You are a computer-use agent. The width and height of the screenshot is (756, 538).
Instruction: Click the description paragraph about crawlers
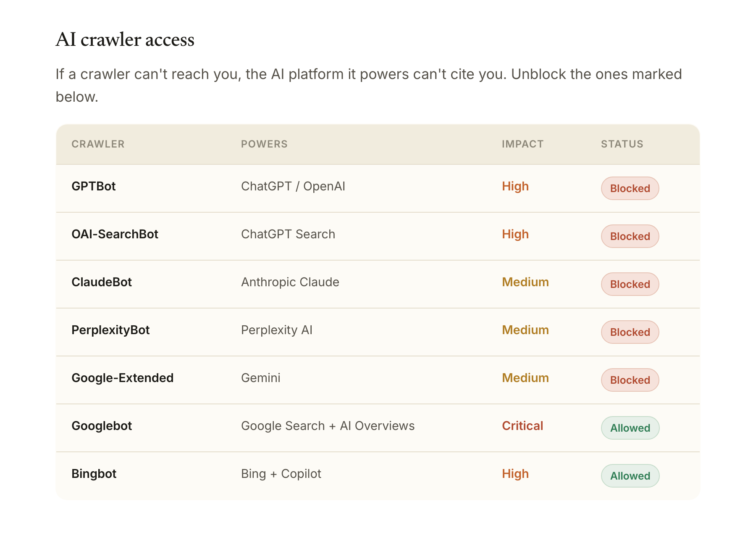[369, 85]
